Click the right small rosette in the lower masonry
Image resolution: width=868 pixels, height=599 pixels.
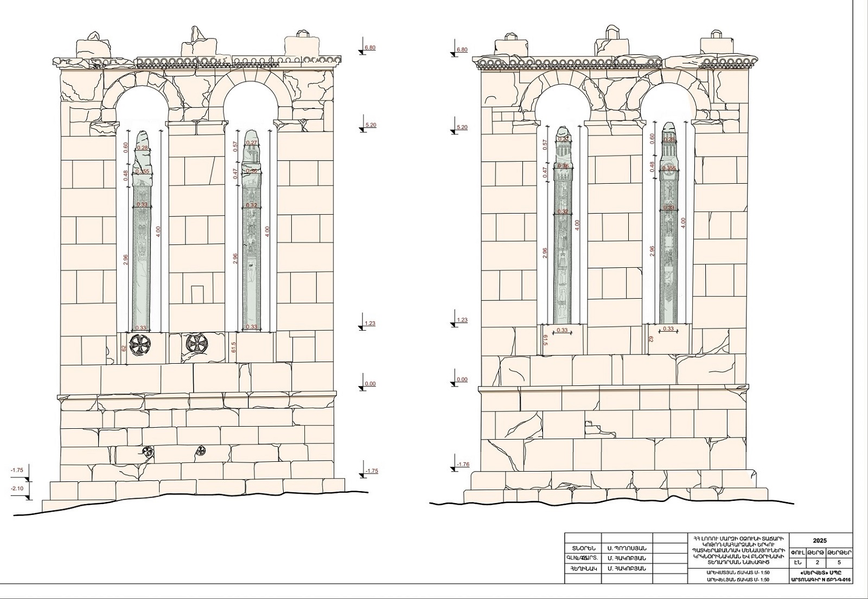point(201,449)
